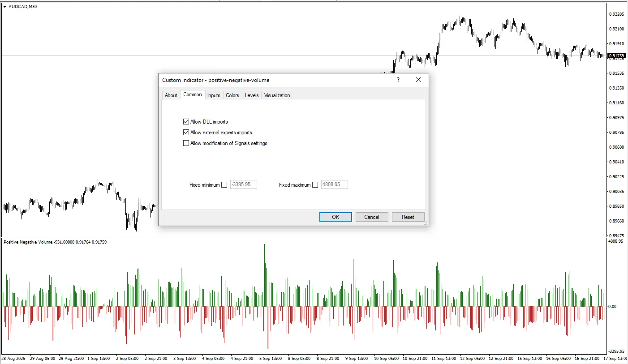The width and height of the screenshot is (628, 364).
Task: Open the Inputs tab
Action: [x=214, y=95]
